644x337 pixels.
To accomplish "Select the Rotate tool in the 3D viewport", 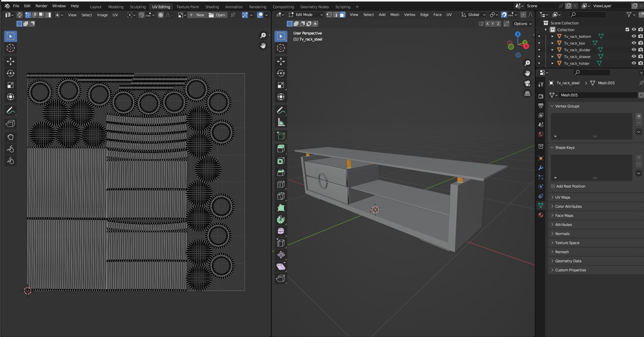I will [x=281, y=73].
